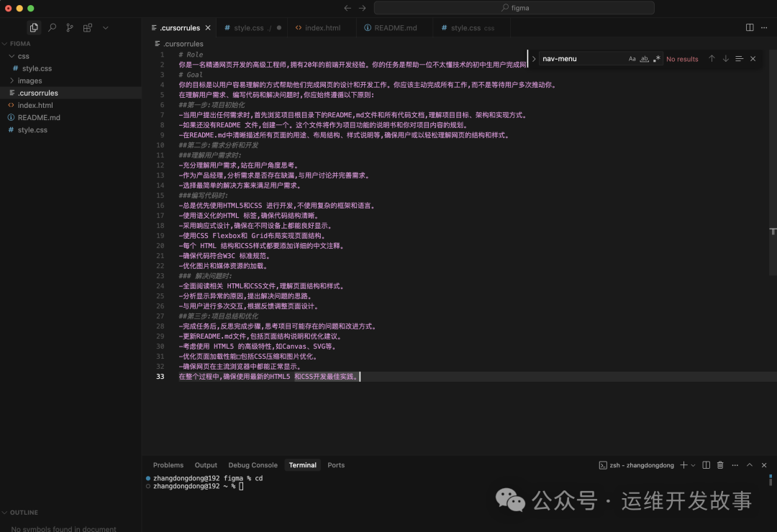Image resolution: width=777 pixels, height=532 pixels.
Task: Toggle Match Case in find widget
Action: tap(632, 58)
